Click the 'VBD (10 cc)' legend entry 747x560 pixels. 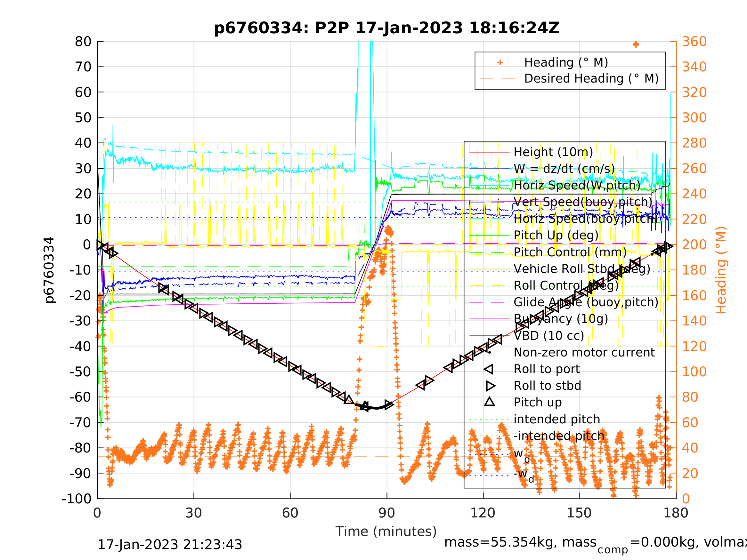pos(549,336)
